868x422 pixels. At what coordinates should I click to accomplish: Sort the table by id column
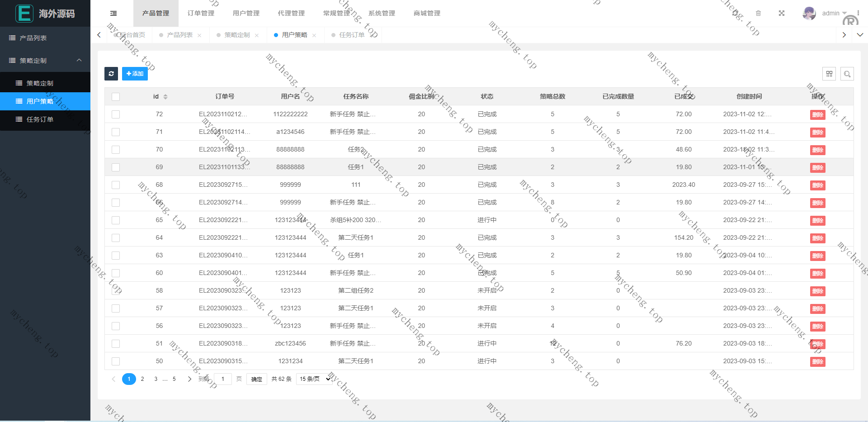[x=165, y=97]
